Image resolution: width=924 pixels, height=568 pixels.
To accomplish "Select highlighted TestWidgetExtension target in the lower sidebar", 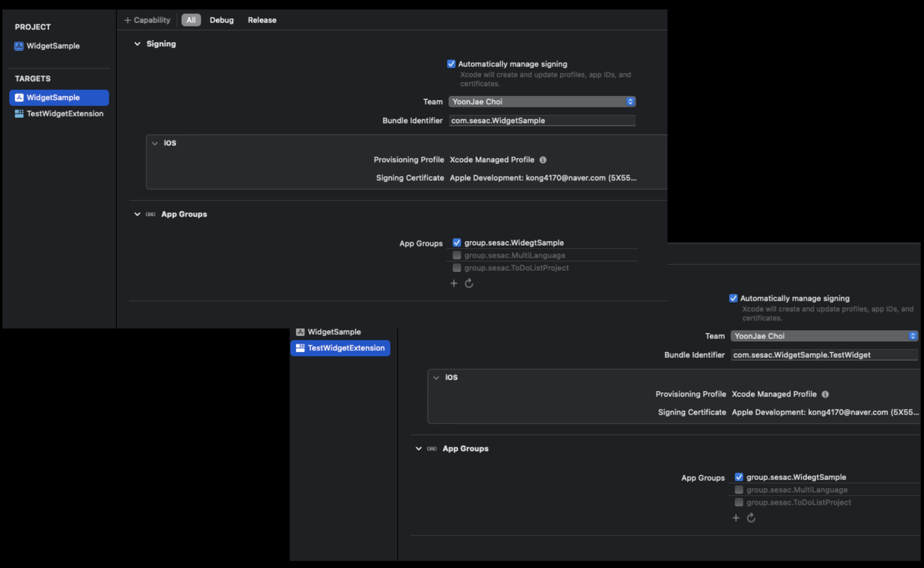I will [x=340, y=348].
